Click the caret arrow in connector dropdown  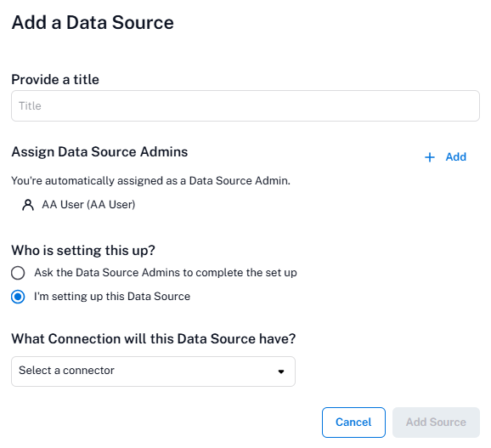point(281,371)
